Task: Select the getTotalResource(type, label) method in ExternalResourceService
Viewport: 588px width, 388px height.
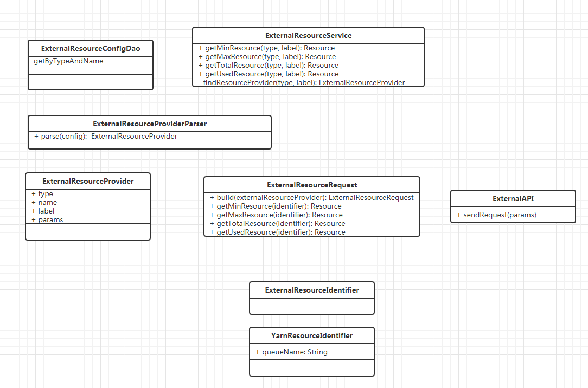Action: click(x=268, y=66)
